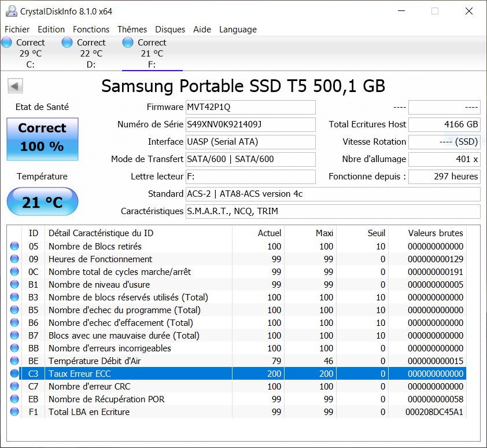487x448 pixels.
Task: Click status orb for attribute BB row
Action: click(x=14, y=348)
